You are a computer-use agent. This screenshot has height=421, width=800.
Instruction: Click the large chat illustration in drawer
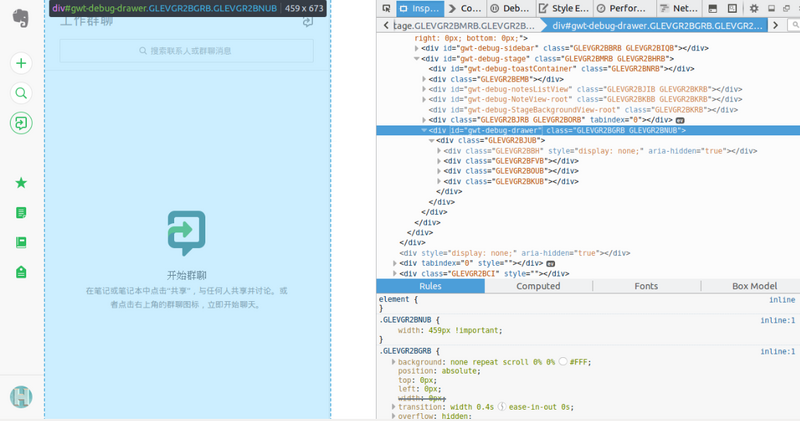pyautogui.click(x=186, y=233)
